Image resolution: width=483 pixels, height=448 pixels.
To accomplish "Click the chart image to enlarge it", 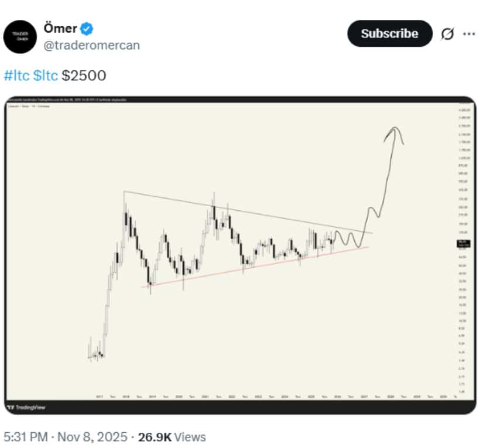I will tap(241, 252).
